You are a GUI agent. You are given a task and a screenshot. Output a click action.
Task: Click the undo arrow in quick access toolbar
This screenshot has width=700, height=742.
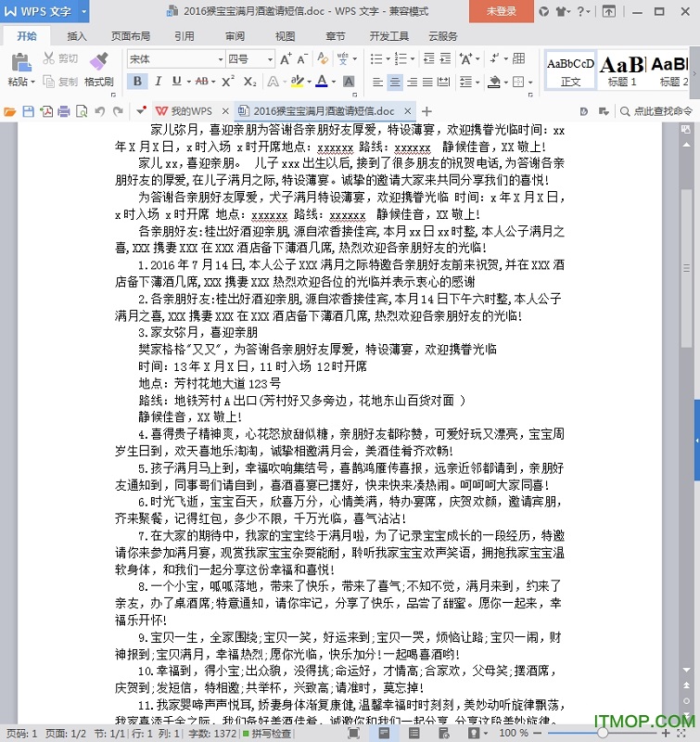99,111
